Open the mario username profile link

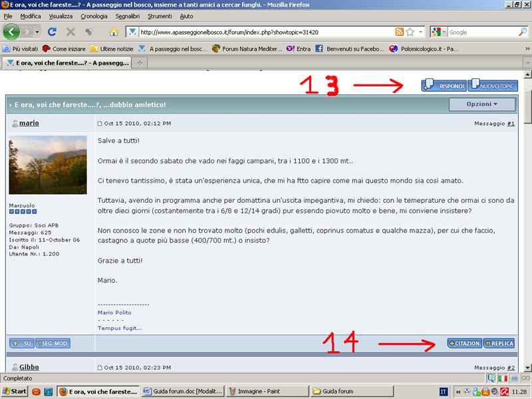(x=29, y=124)
